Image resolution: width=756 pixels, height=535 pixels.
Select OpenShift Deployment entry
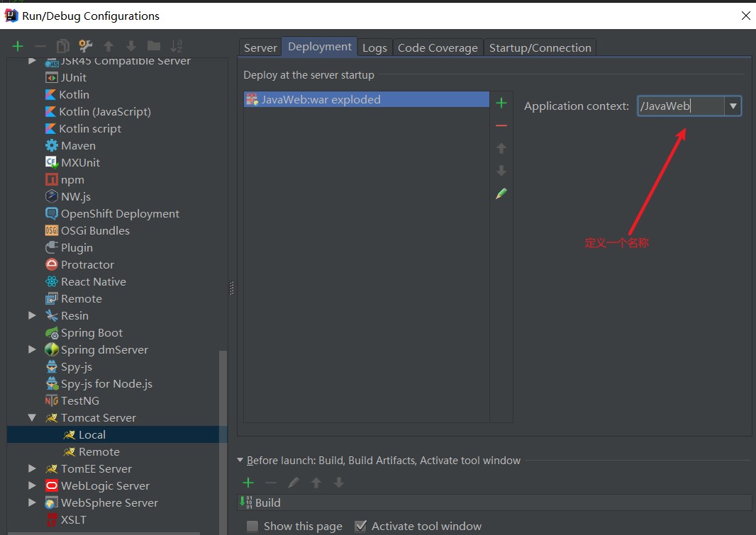point(120,214)
